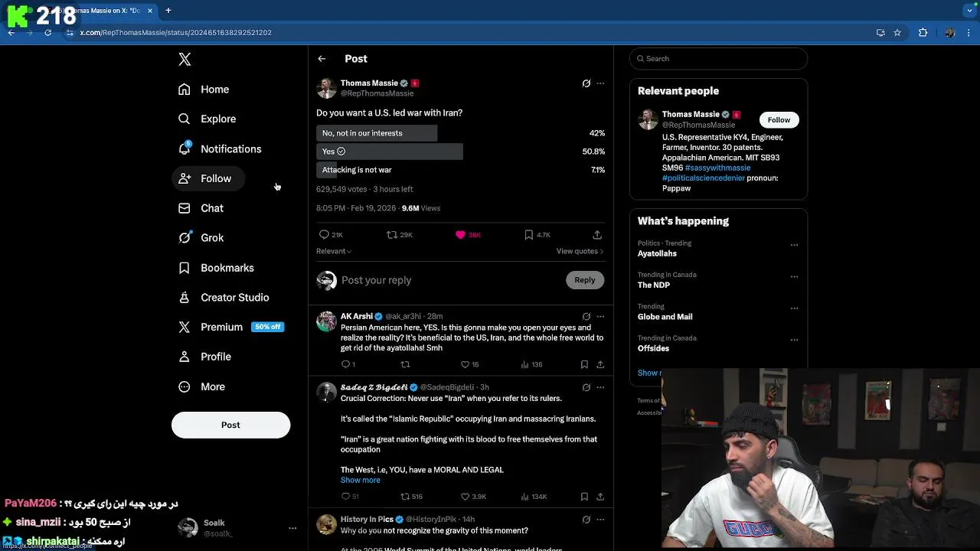Go back using the arrow beside Post

(322, 59)
